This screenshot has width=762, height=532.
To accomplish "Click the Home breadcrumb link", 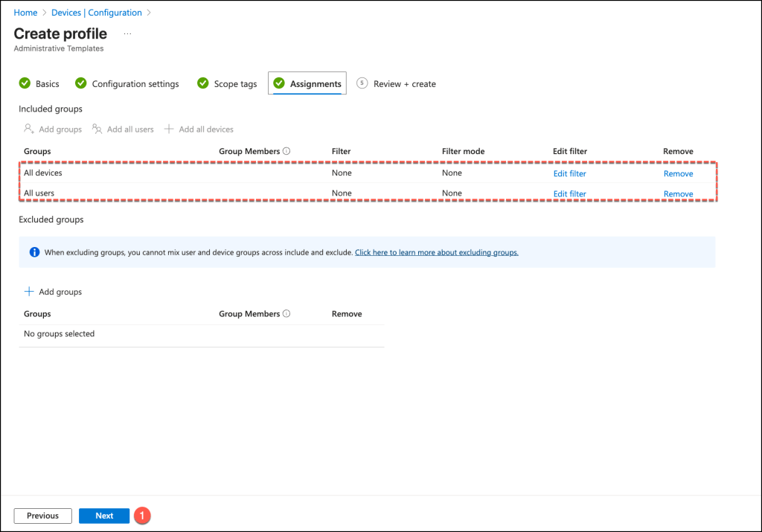I will pos(25,13).
